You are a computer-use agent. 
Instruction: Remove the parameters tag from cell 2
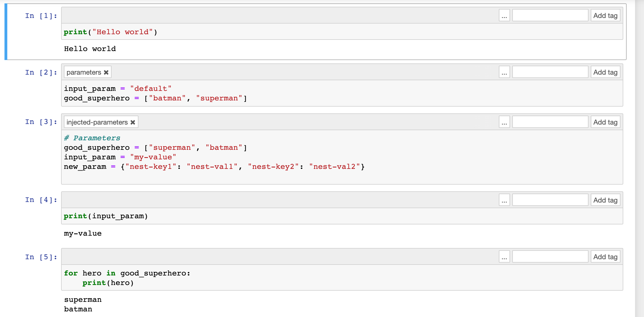106,72
